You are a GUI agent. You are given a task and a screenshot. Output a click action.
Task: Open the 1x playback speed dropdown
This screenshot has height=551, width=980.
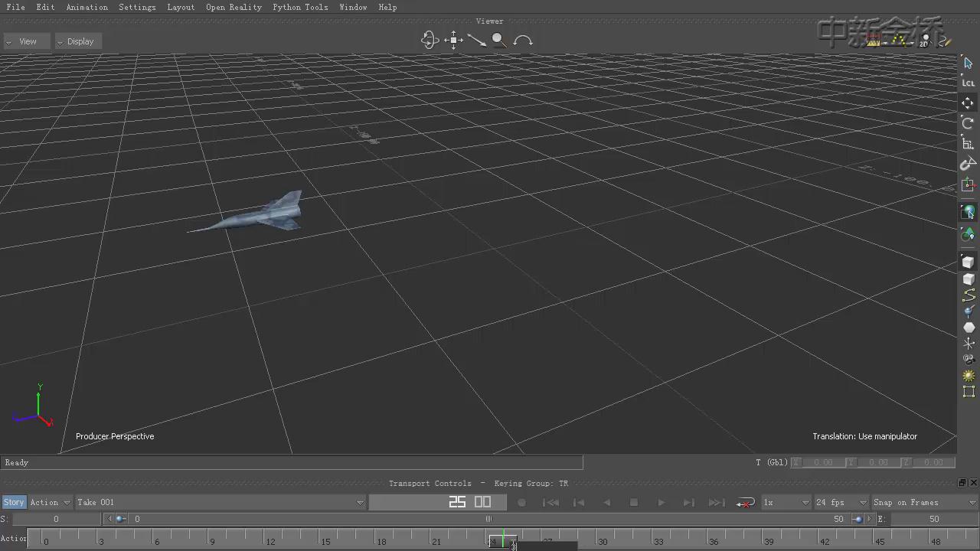coord(786,502)
